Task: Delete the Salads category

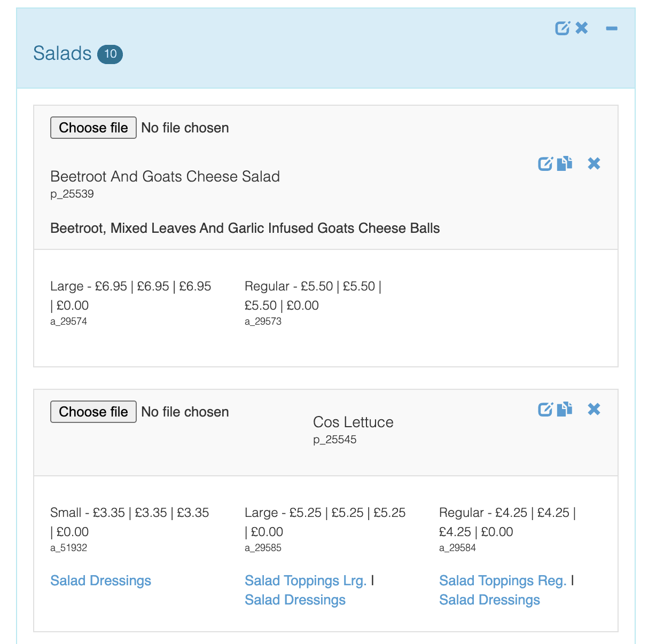Action: 582,28
